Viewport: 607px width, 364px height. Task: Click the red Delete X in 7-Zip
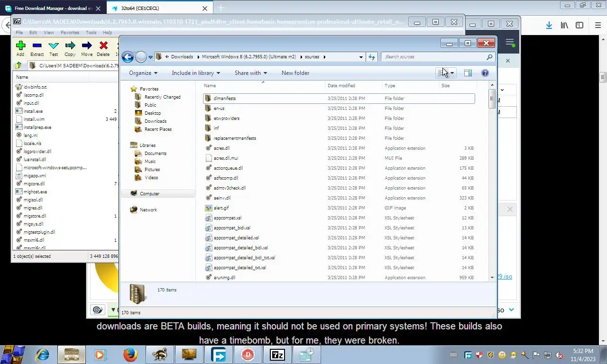click(103, 48)
